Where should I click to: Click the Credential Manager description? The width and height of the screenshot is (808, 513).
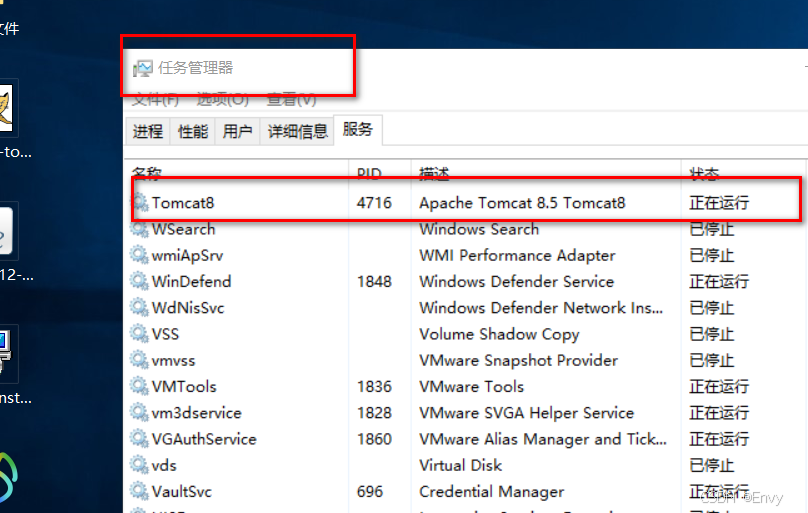(x=492, y=492)
